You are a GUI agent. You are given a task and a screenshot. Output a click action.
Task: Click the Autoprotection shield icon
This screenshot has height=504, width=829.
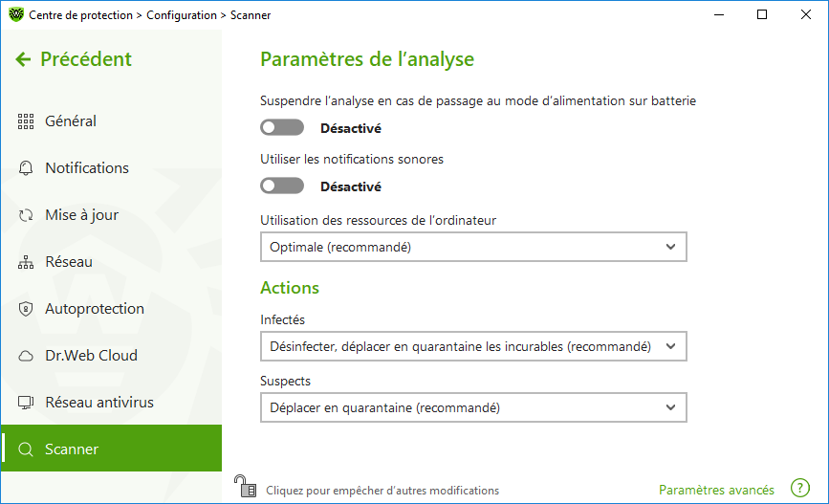click(x=26, y=309)
